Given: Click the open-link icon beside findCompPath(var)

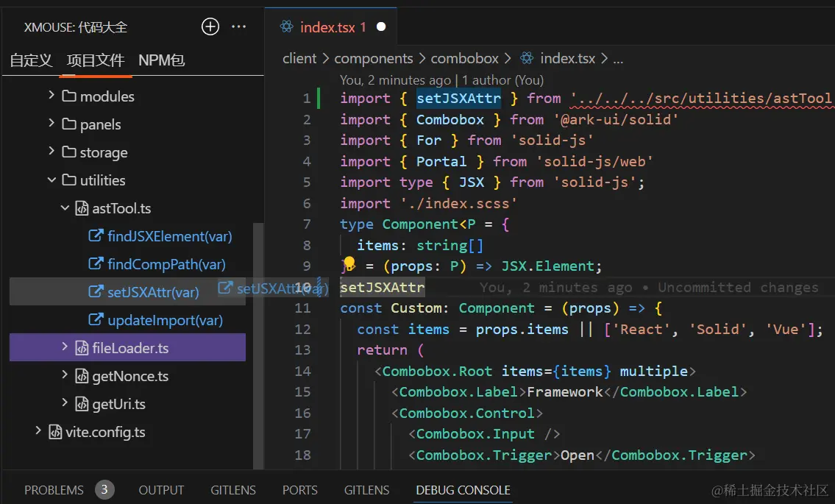Looking at the screenshot, I should coord(96,264).
